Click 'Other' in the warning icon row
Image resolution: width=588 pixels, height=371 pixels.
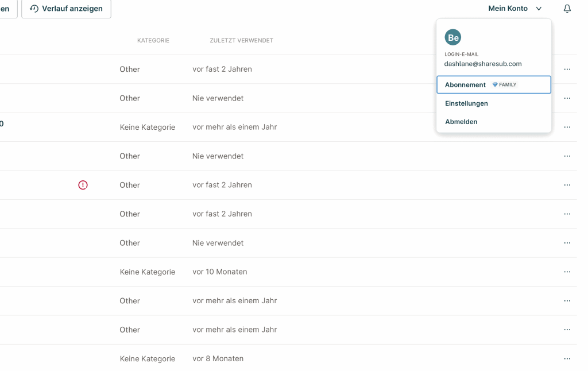130,185
